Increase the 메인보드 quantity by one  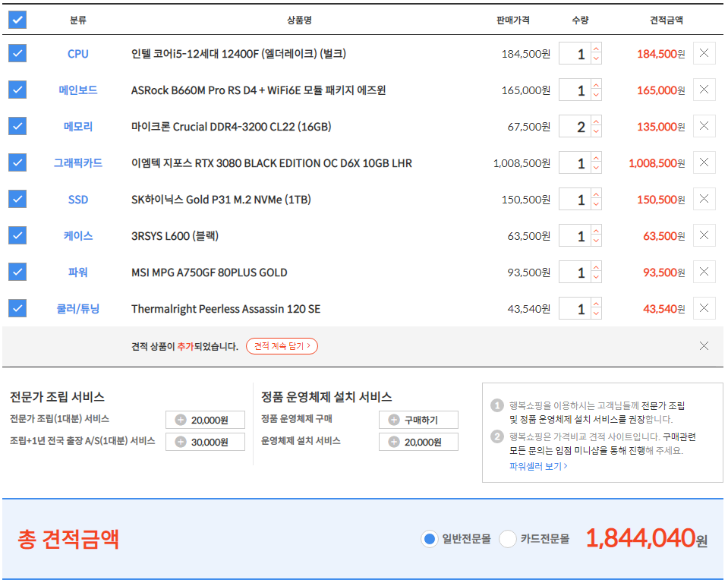596,85
